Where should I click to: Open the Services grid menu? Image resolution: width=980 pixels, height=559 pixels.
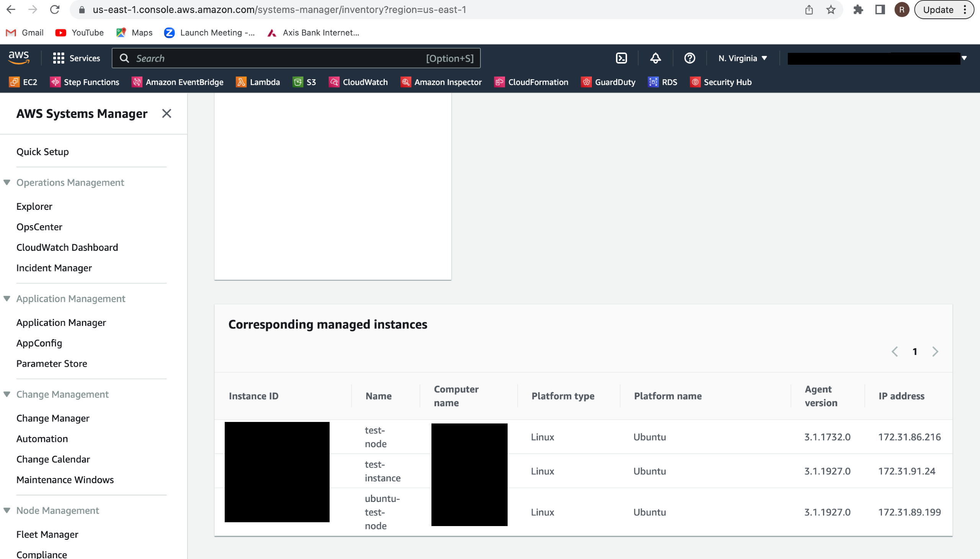click(77, 58)
